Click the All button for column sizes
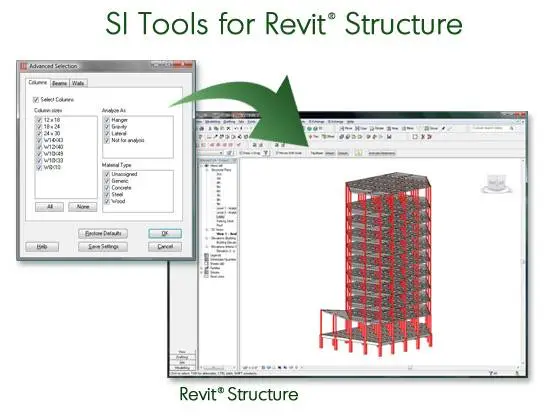This screenshot has height=420, width=550. click(49, 207)
